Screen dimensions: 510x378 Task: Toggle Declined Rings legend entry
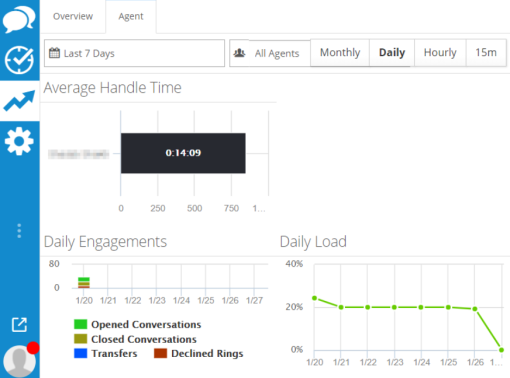(199, 353)
